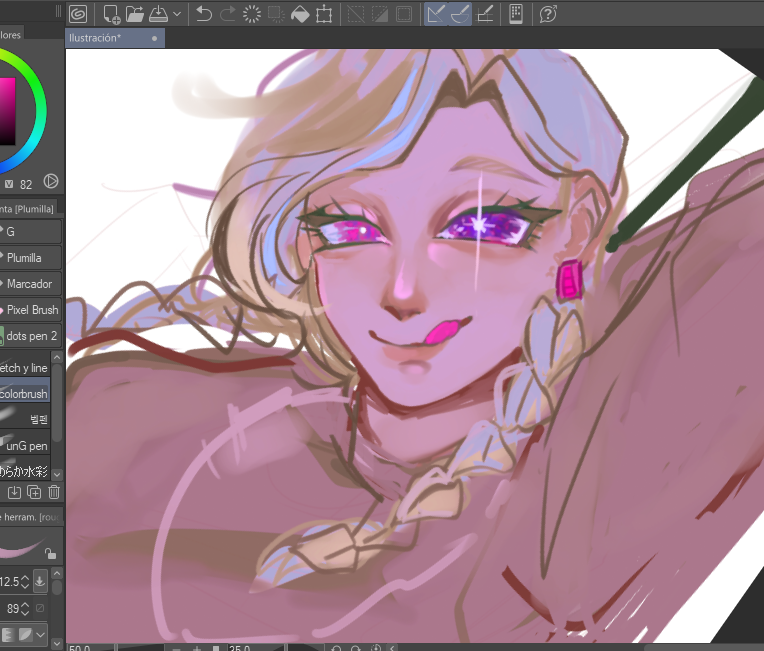
Task: Toggle snap to ruler
Action: click(436, 14)
